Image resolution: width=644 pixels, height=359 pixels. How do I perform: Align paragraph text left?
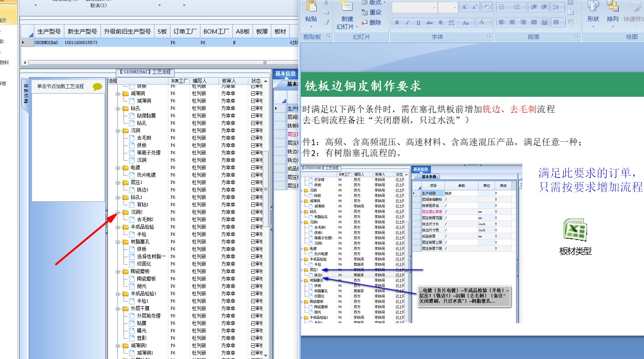[502, 22]
